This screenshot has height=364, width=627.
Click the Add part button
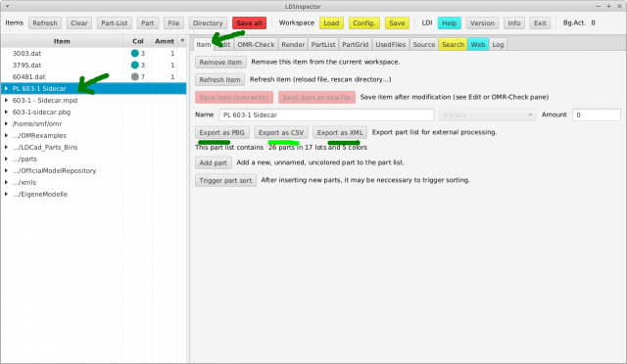coord(214,162)
